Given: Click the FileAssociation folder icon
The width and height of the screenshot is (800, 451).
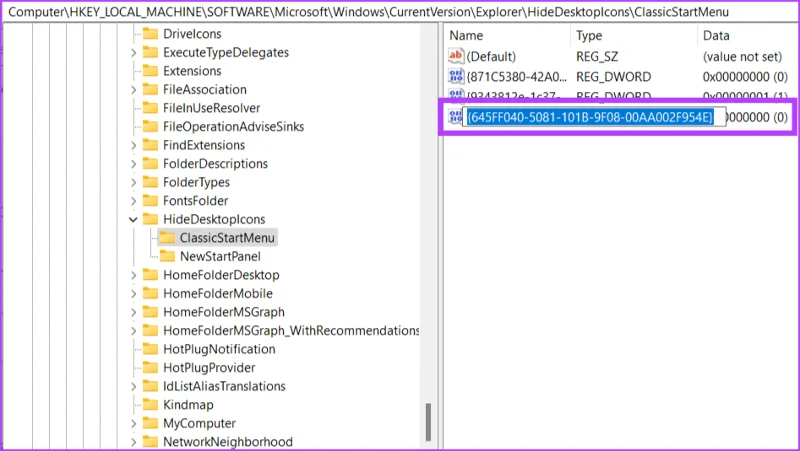Looking at the screenshot, I should (150, 89).
